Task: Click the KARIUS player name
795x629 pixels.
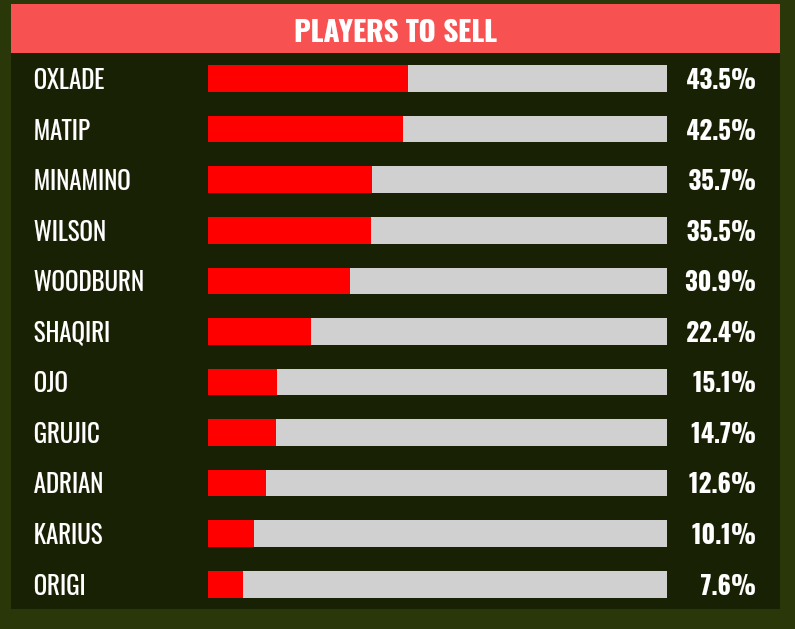Action: pyautogui.click(x=68, y=534)
